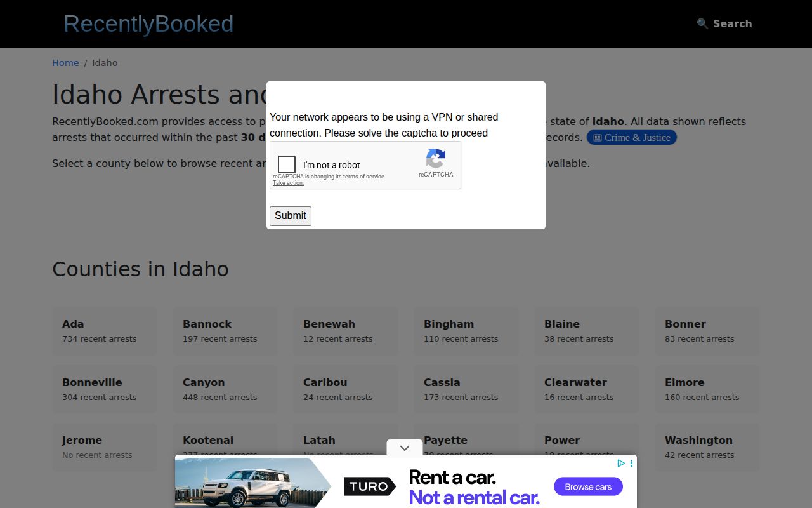Submit the captcha form

click(x=291, y=216)
